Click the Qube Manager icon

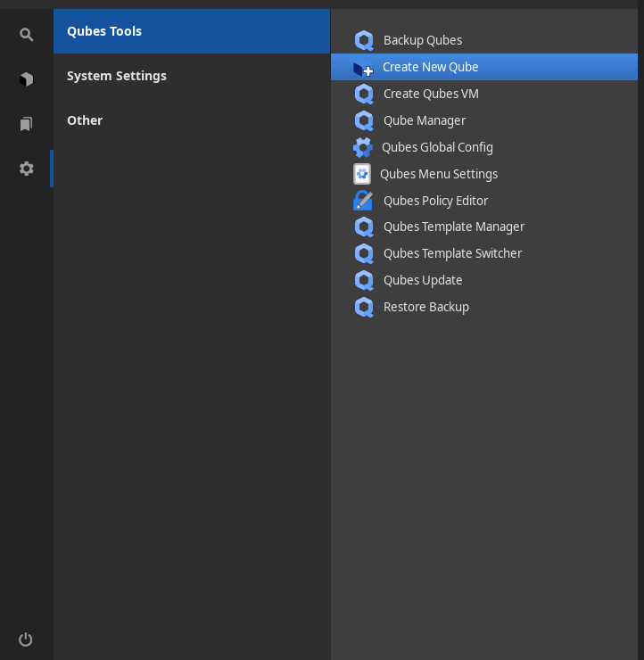pyautogui.click(x=364, y=120)
